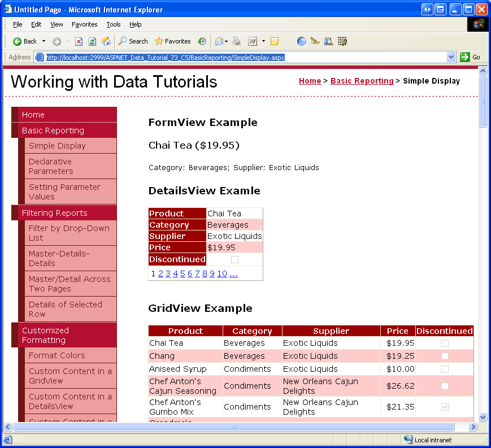Follow the Basic Reporting breadcrumb link
491x448 pixels.
coord(362,81)
